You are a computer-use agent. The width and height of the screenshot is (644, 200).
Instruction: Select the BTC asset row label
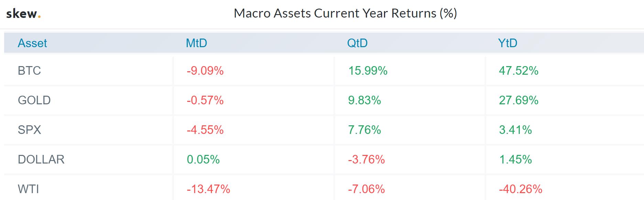pos(29,71)
